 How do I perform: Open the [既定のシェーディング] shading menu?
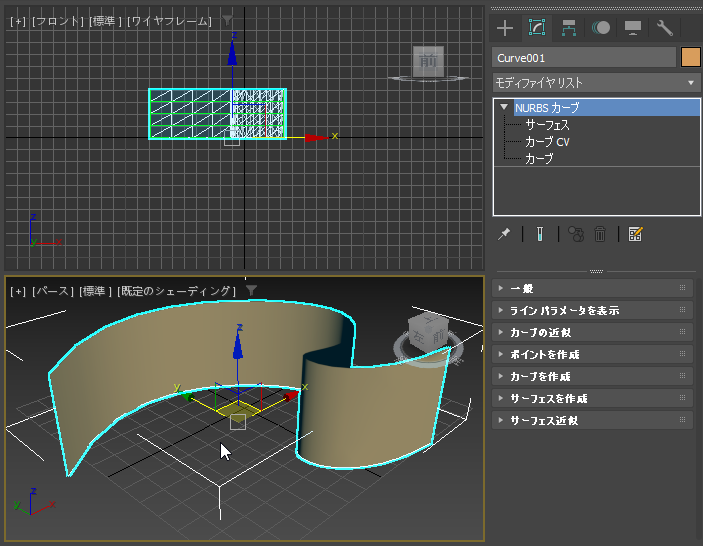click(176, 291)
